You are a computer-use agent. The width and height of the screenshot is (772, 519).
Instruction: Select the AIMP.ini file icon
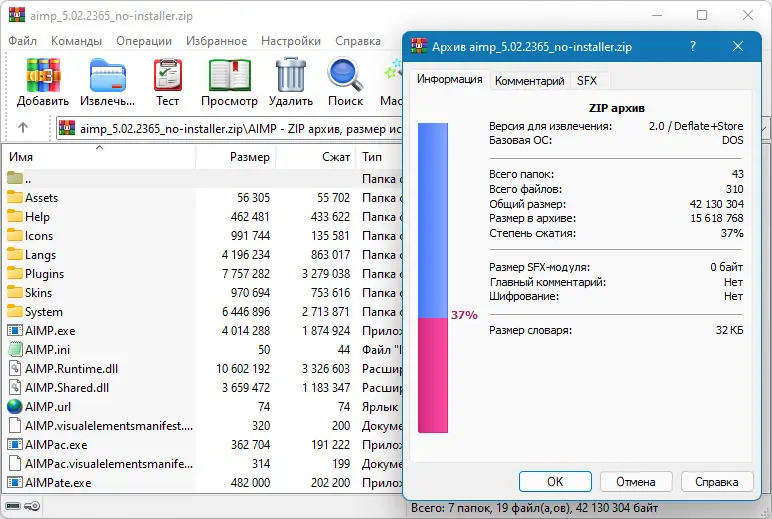tap(15, 350)
